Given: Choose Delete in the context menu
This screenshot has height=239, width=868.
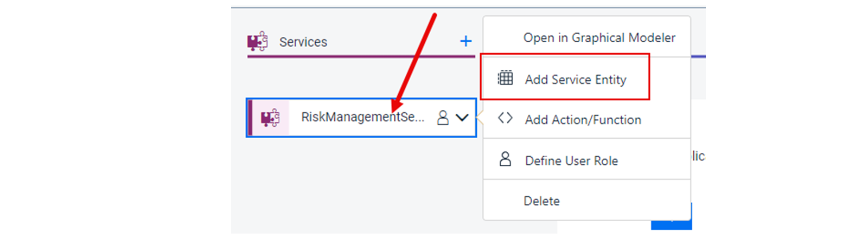Looking at the screenshot, I should 541,201.
